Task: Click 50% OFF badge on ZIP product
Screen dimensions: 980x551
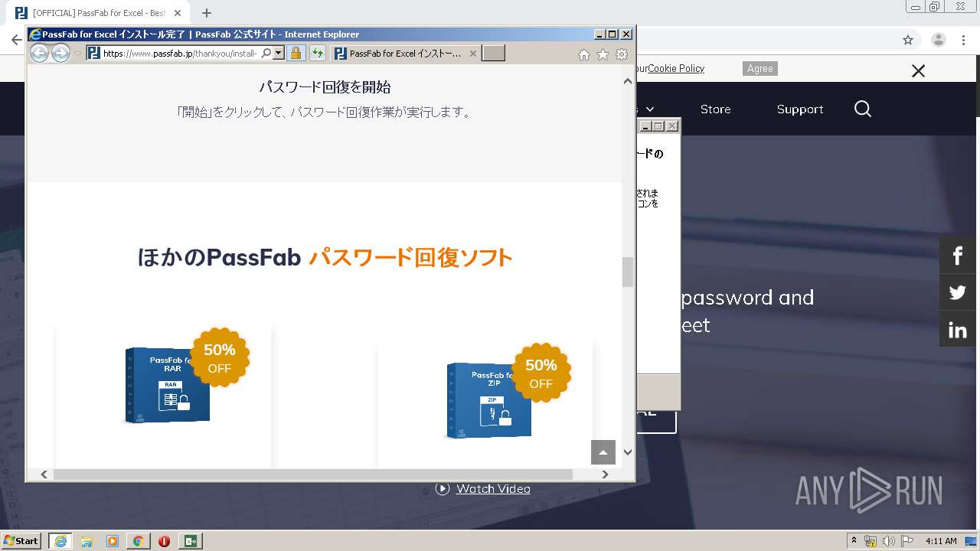Action: 541,373
